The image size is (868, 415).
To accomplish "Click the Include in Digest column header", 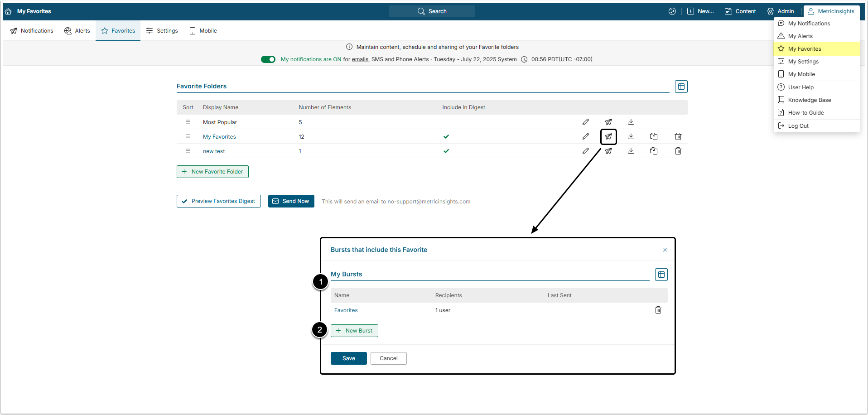I will pos(463,107).
